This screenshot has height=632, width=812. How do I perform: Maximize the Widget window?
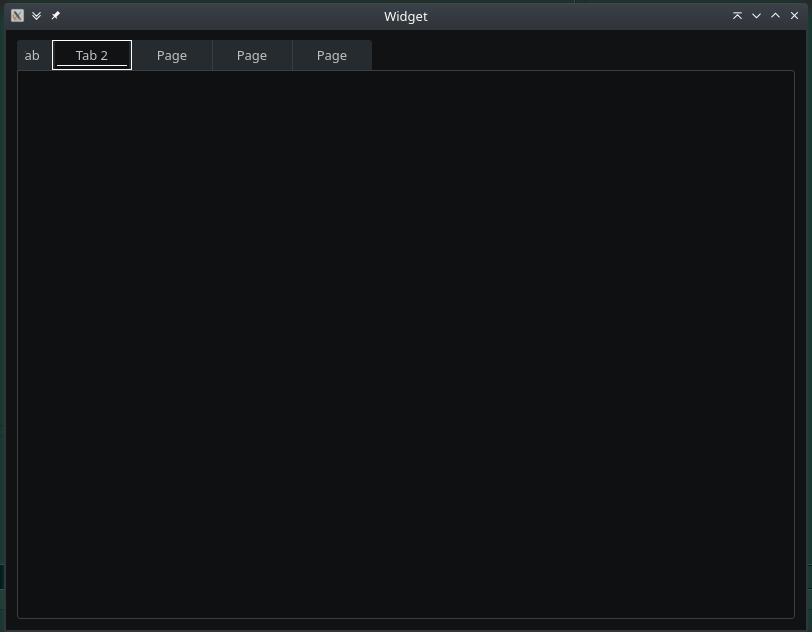775,16
